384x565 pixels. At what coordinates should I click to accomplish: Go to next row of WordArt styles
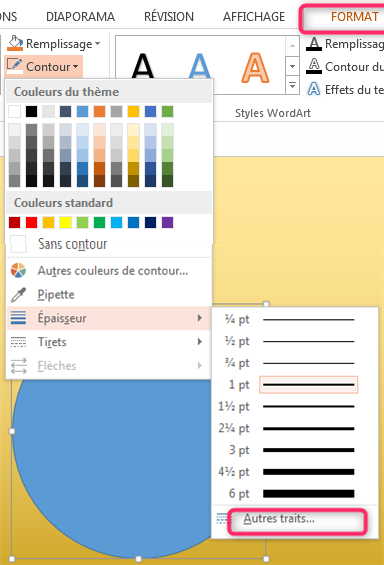(293, 66)
